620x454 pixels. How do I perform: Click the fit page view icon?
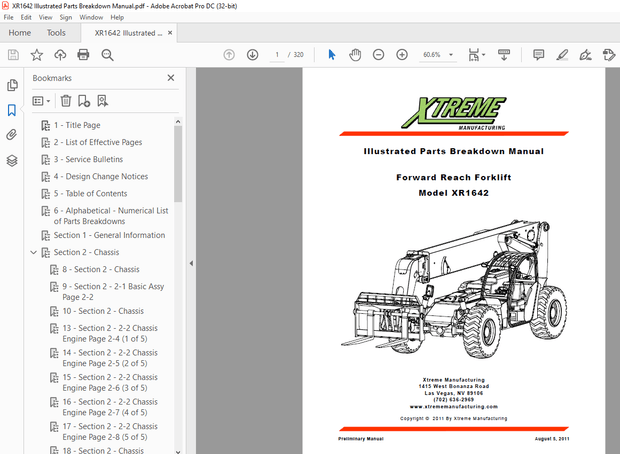(x=473, y=55)
